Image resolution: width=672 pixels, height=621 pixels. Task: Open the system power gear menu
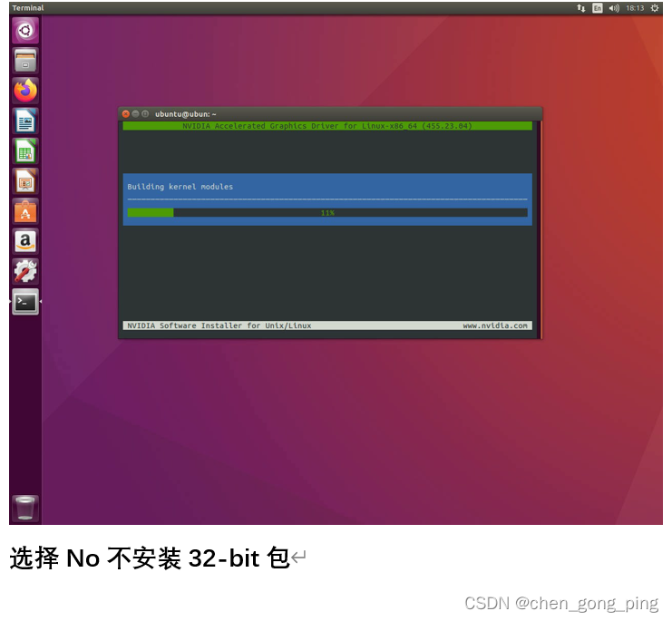pyautogui.click(x=655, y=8)
